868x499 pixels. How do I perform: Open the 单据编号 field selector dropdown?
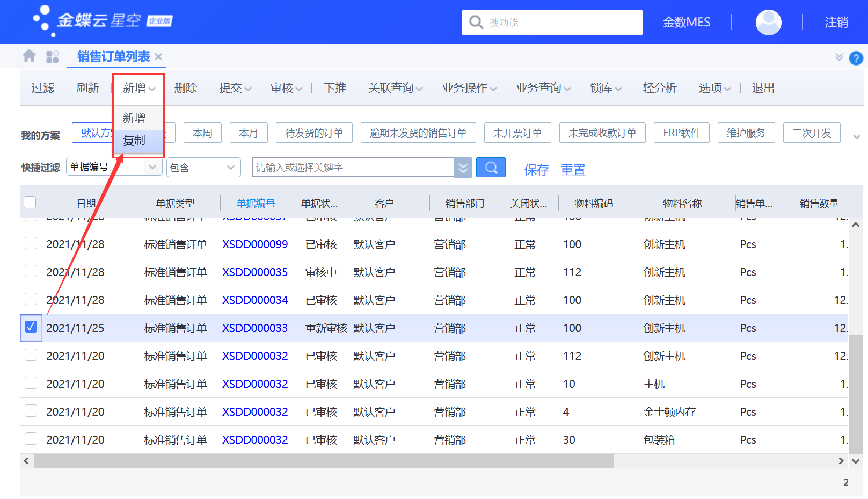pyautogui.click(x=153, y=167)
